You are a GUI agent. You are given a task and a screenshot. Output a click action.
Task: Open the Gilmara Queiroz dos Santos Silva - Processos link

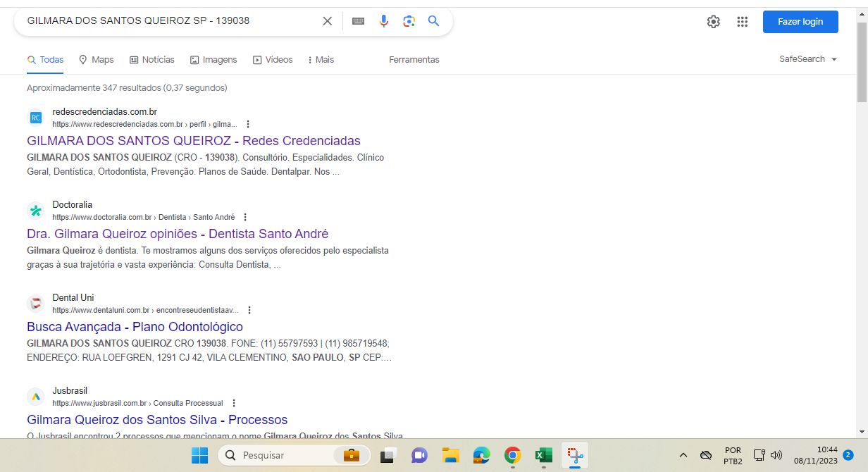click(157, 420)
